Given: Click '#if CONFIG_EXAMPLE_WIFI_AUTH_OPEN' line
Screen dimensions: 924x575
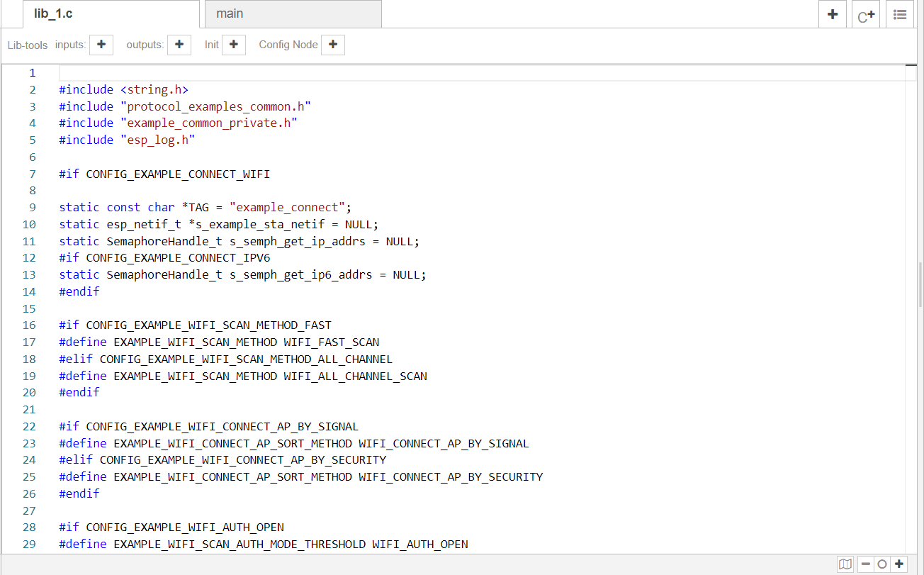Looking at the screenshot, I should point(171,527).
